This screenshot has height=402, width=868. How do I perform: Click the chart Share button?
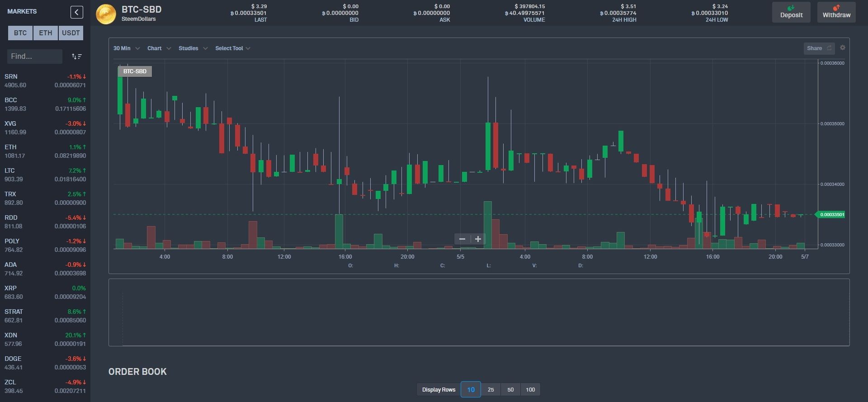click(x=819, y=48)
